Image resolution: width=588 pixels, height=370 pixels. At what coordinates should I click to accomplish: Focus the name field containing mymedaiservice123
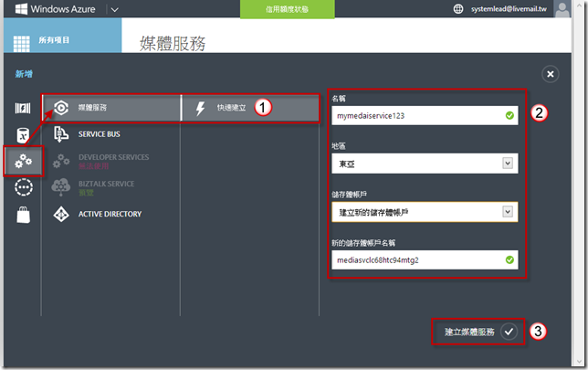click(x=425, y=116)
